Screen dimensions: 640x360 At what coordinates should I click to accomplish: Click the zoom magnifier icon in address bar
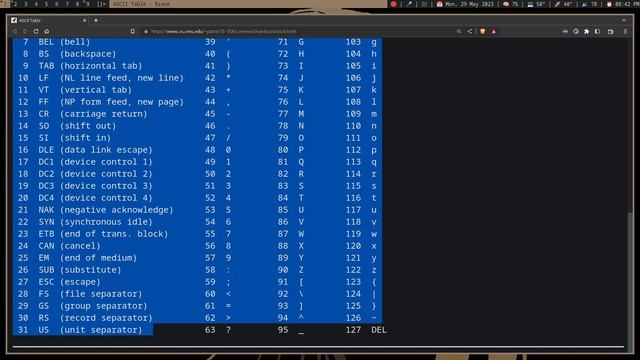[x=459, y=31]
